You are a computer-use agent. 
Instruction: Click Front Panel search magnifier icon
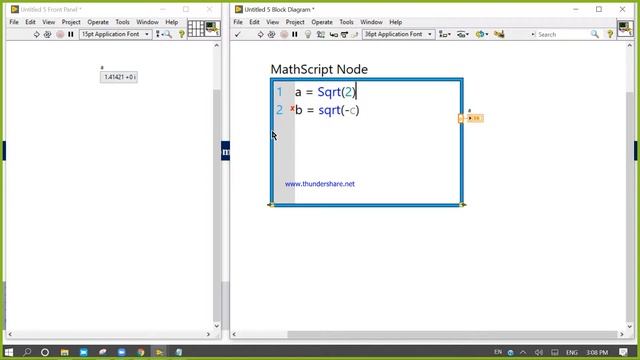(x=168, y=35)
